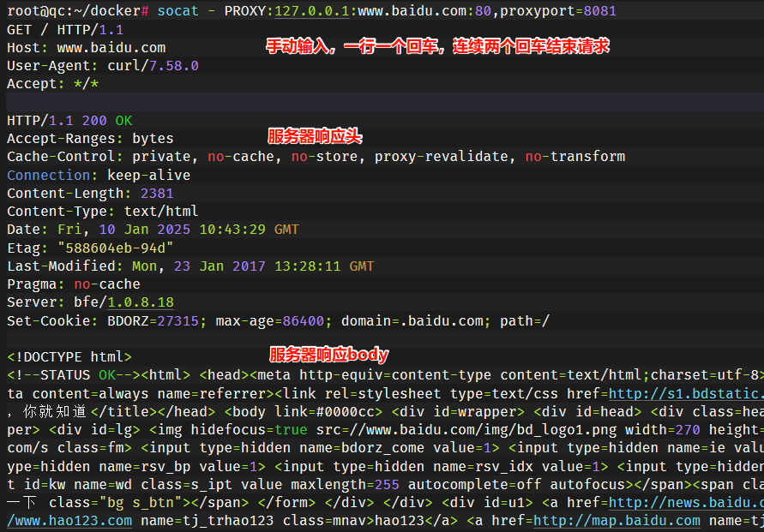Click the 'Content-Type: text/html' header
Image resolution: width=764 pixels, height=532 pixels.
click(x=103, y=212)
